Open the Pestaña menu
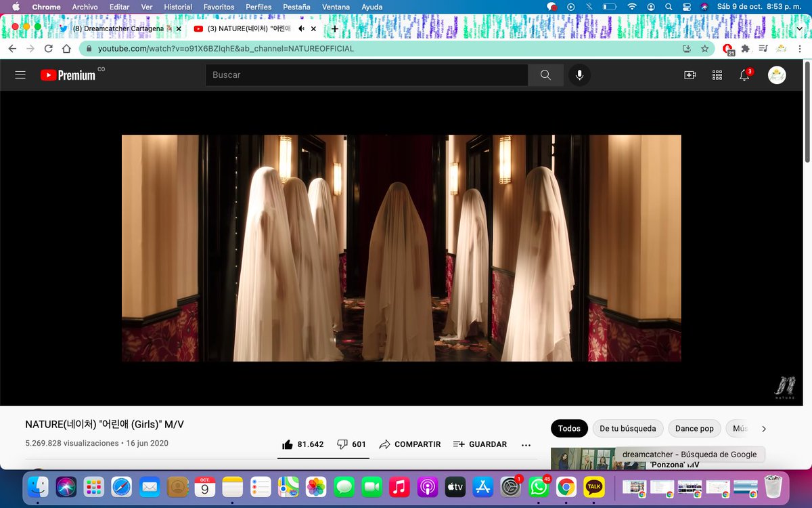Viewport: 812px width, 508px height. click(296, 7)
